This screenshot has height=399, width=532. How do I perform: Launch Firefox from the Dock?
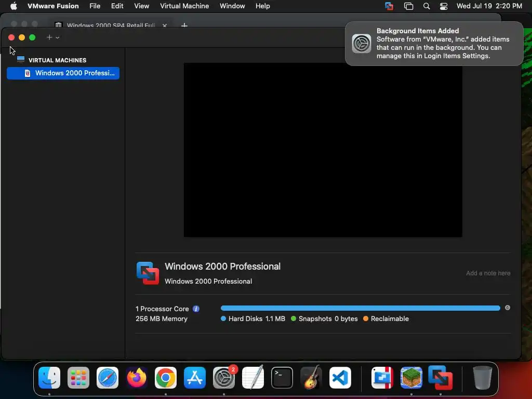(137, 378)
